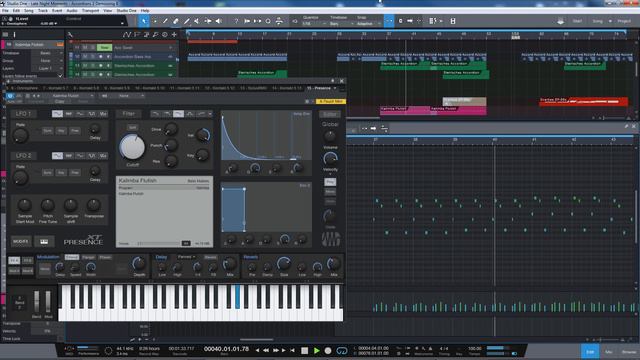Click the Add Tracks plus icon
This screenshot has width=640, height=360.
click(x=174, y=35)
